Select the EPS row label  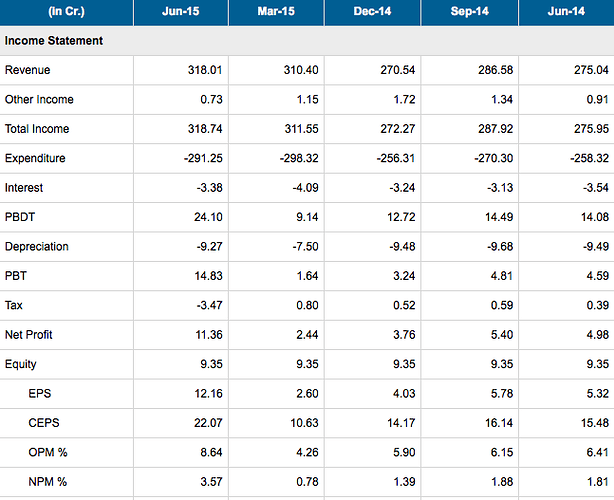coord(40,394)
